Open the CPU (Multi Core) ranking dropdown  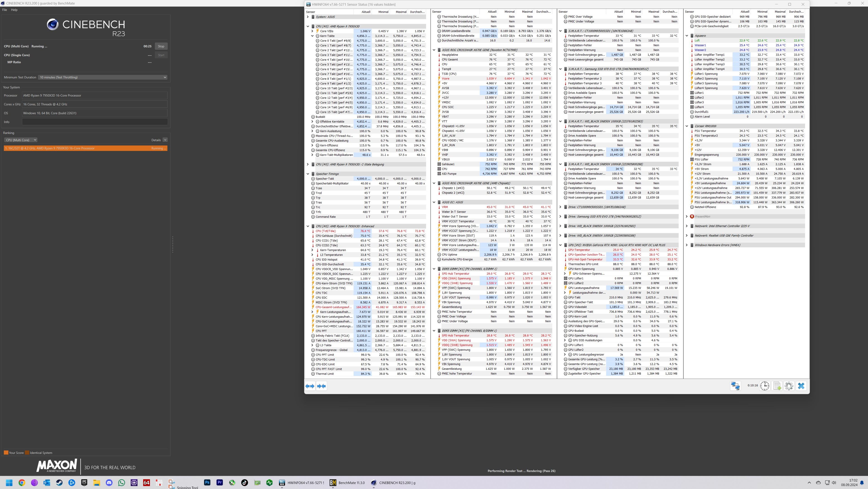click(21, 140)
